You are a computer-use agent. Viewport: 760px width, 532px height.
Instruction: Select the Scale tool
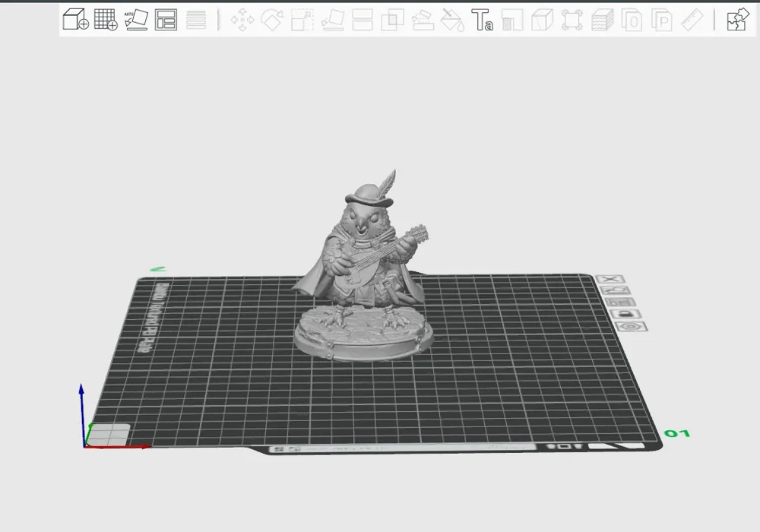click(x=302, y=20)
